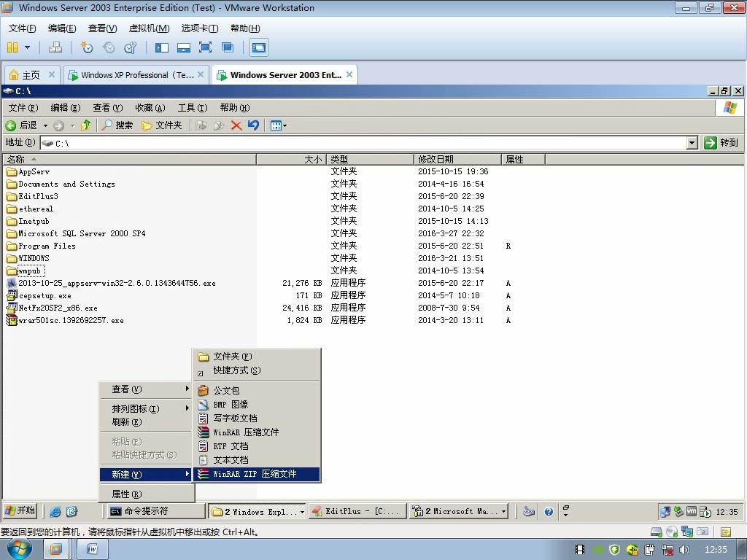Open Explorer 工具(T) menu
The height and width of the screenshot is (560, 747).
pyautogui.click(x=193, y=108)
